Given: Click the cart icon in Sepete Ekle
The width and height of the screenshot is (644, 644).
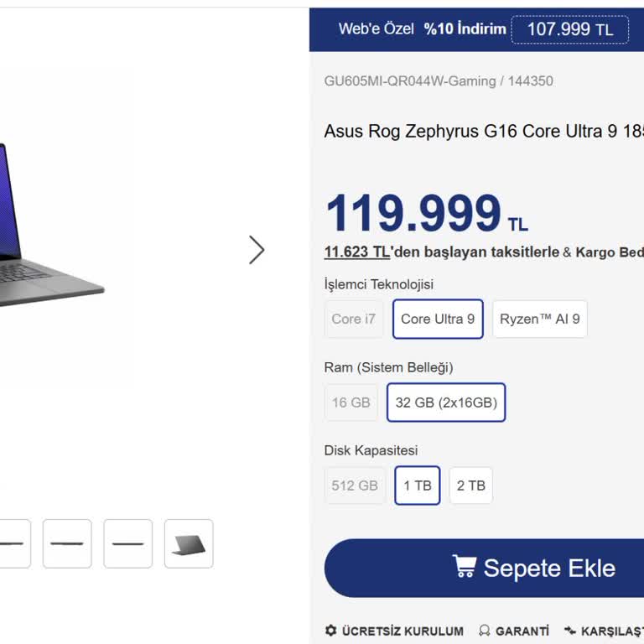Looking at the screenshot, I should click(465, 565).
